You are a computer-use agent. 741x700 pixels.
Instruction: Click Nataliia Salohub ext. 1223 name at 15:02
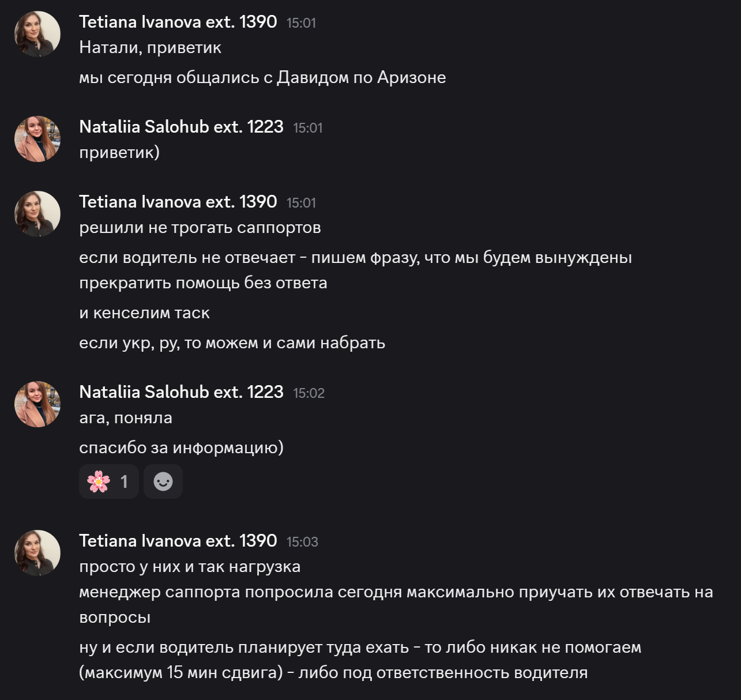[181, 392]
